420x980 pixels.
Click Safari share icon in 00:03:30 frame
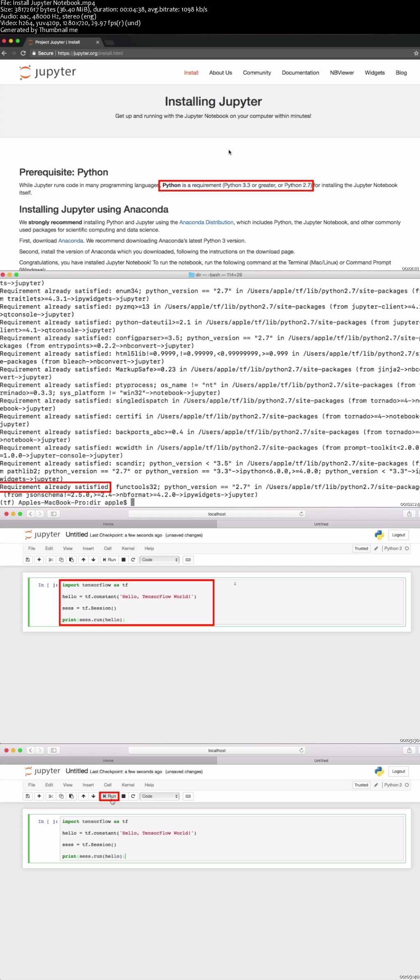pyautogui.click(x=409, y=514)
